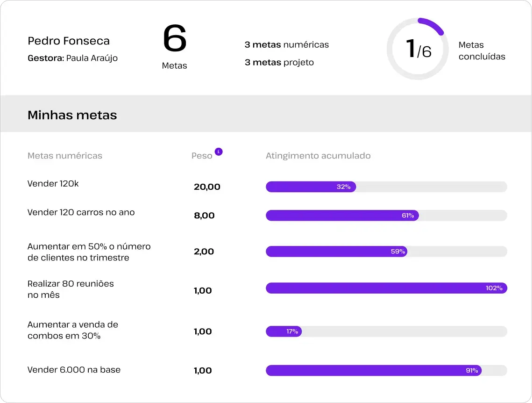
Task: Click the Vender 120k progress bar
Action: [386, 187]
